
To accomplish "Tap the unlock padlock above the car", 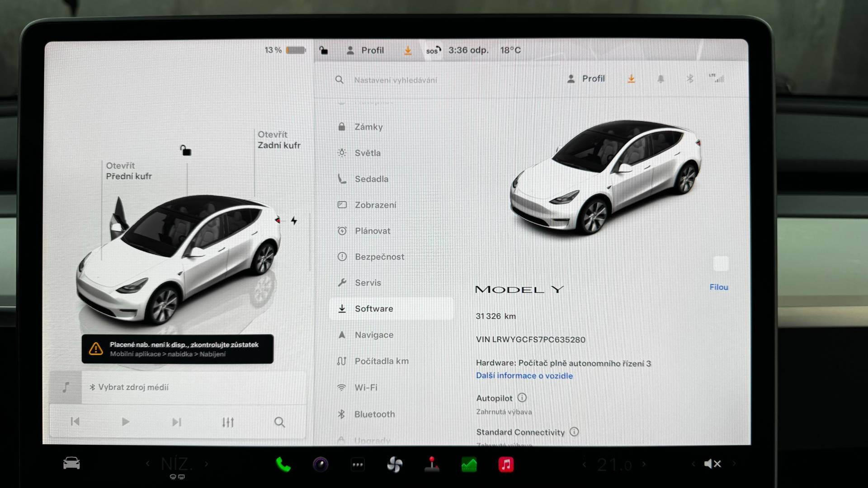I will pyautogui.click(x=185, y=150).
